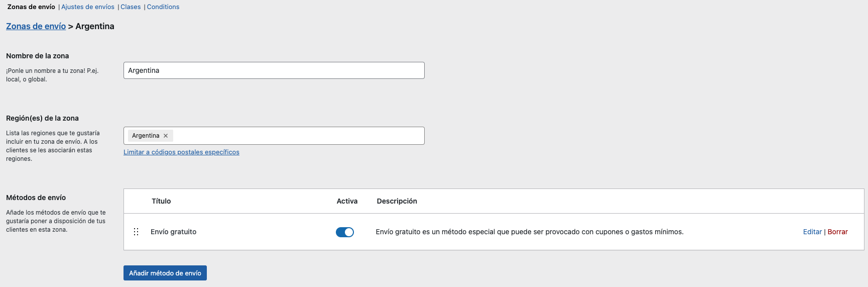
Task: Grab the drag handle for Envío gratuito
Action: point(136,232)
